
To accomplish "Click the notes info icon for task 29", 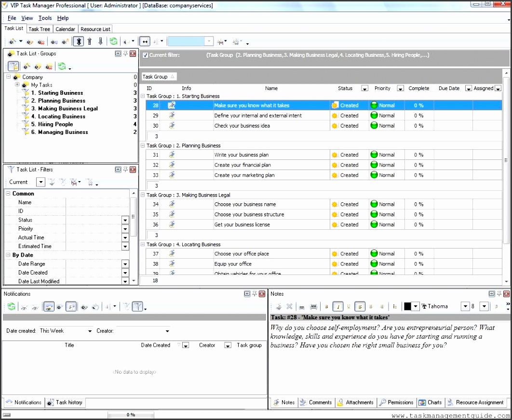I will click(x=172, y=116).
